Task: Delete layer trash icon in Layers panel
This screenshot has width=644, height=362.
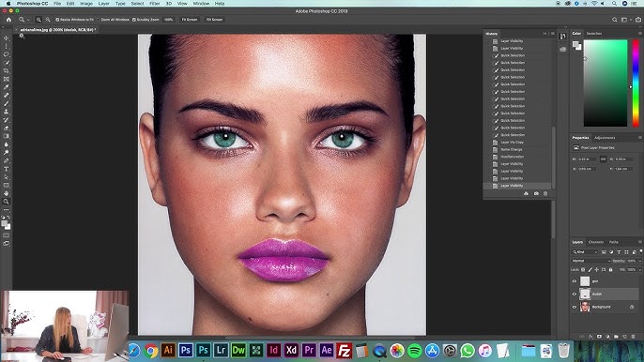Action: tap(633, 337)
